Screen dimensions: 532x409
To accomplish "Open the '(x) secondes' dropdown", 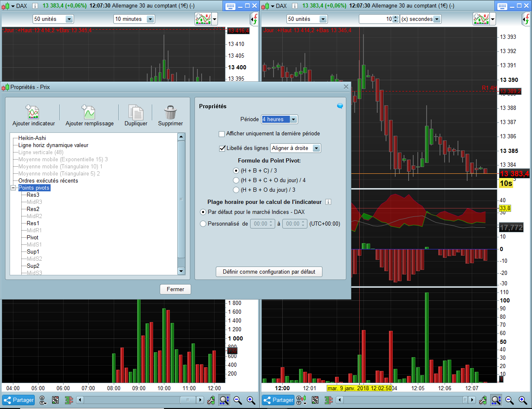I will 421,19.
